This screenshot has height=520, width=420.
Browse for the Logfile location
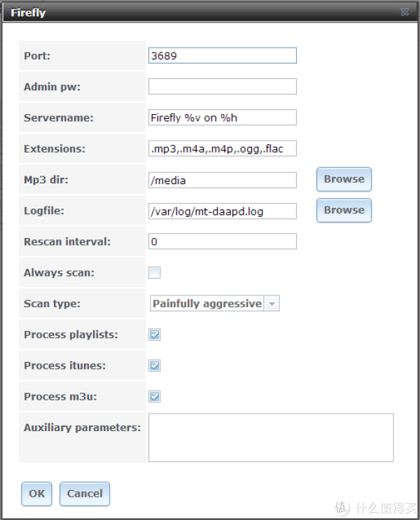[x=344, y=210]
